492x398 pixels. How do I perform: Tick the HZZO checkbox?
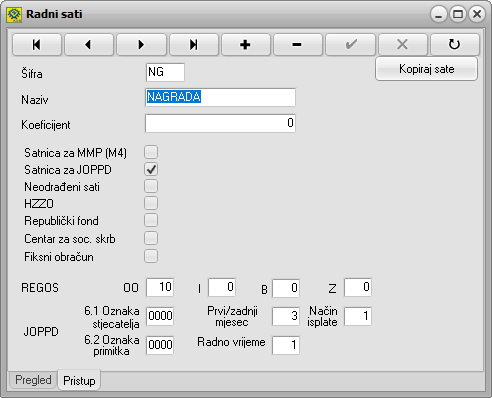tap(151, 203)
